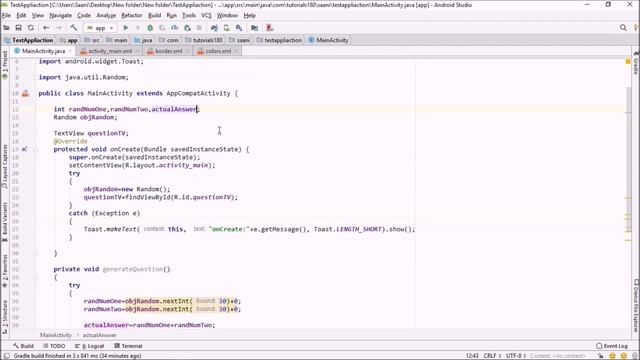Viewport: 640px width, 360px height.
Task: Click the Stop square icon
Action: [199, 28]
